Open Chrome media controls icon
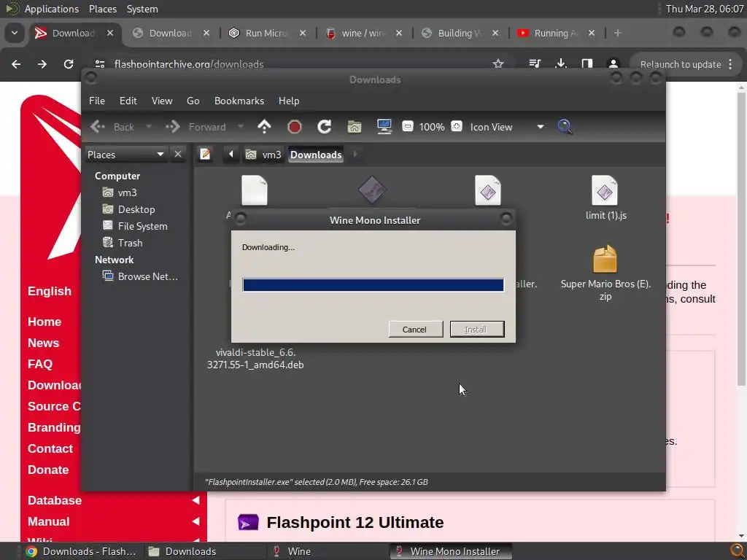The image size is (747, 560). [x=535, y=64]
